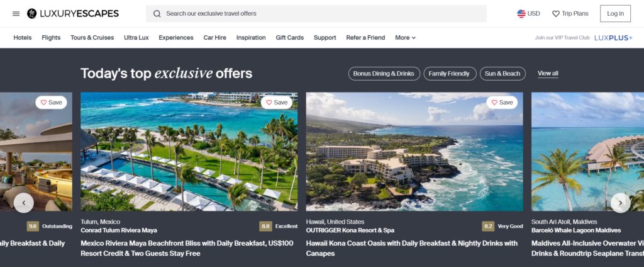Screen dimensions: 644x267
Task: Click the LUXPLUS+ logo
Action: (x=613, y=38)
